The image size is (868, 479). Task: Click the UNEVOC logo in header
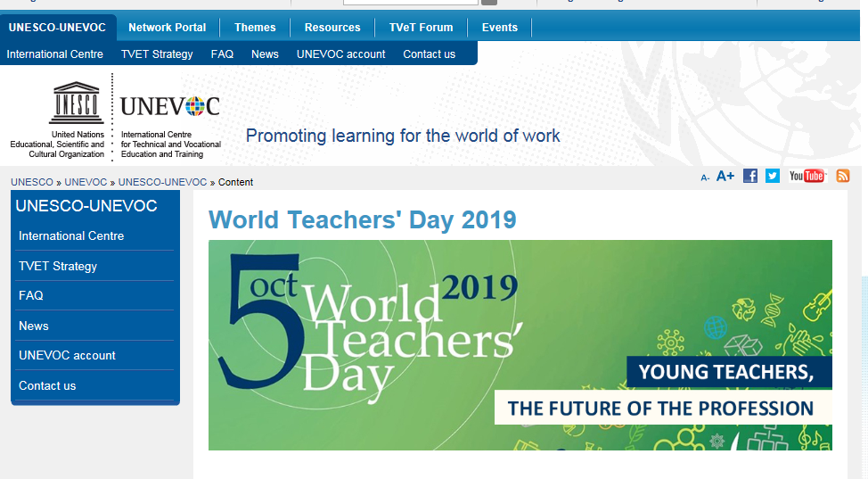point(169,107)
